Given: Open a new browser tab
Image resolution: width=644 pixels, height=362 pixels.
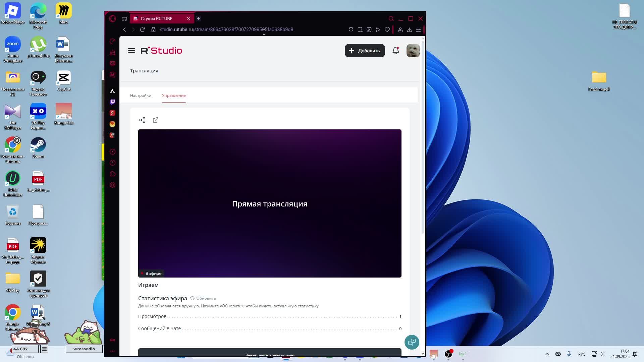Looking at the screenshot, I should coord(198,19).
